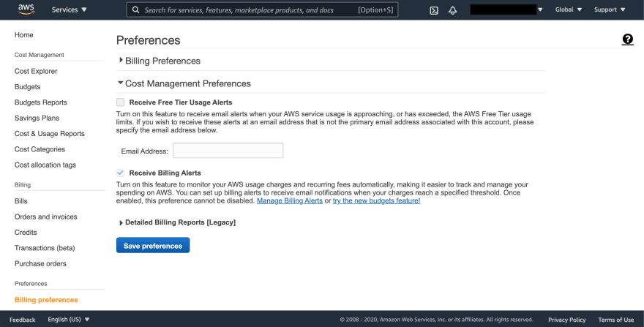Follow the Manage Billing Alerts link
This screenshot has width=644, height=327.
pyautogui.click(x=290, y=200)
